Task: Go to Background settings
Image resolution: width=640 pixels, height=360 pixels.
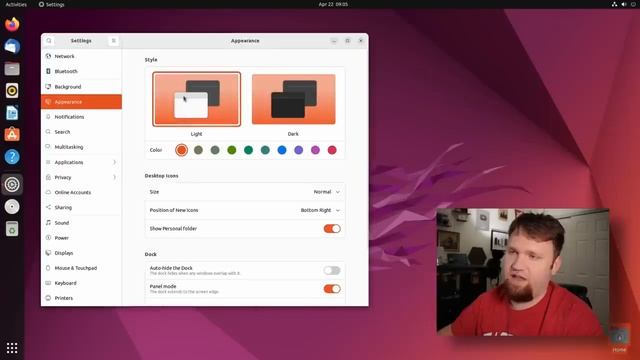Action: pyautogui.click(x=81, y=87)
